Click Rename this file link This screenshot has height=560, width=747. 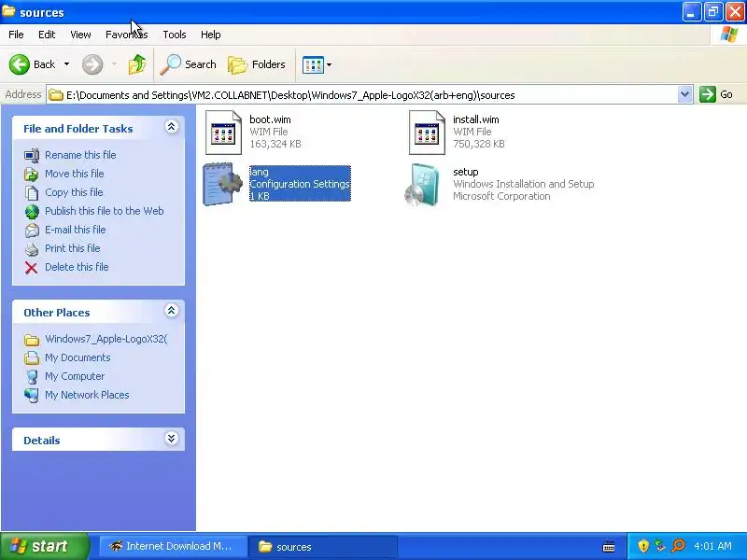pos(80,155)
